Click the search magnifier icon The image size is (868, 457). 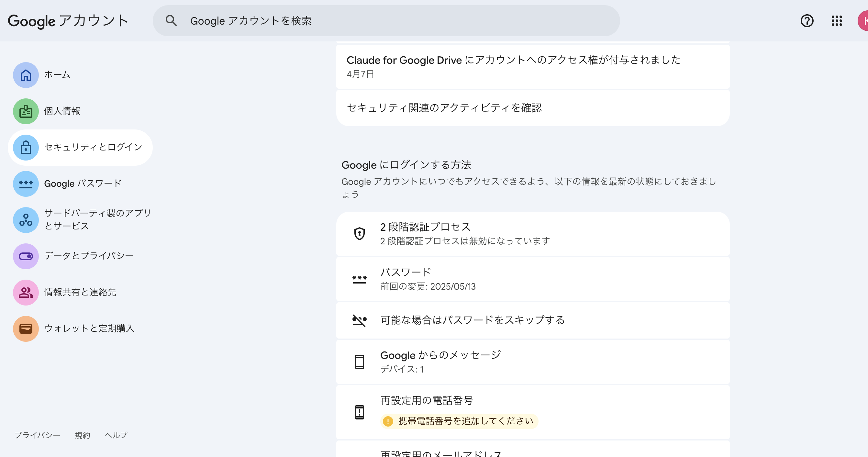171,21
